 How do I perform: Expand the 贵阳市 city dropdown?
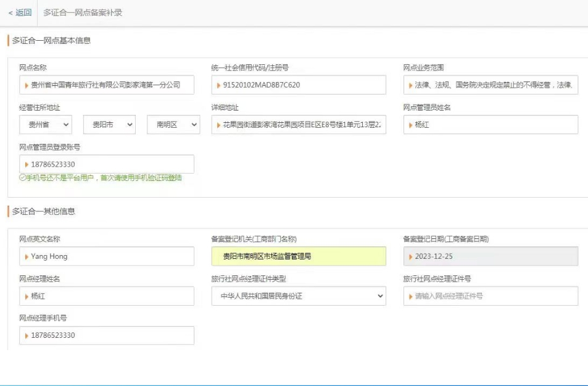(x=109, y=125)
